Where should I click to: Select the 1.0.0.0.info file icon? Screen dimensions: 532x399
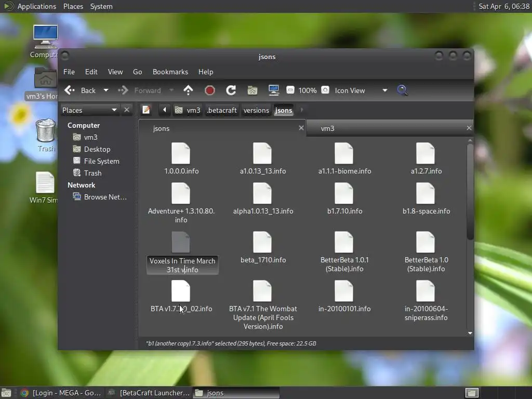[x=181, y=153]
